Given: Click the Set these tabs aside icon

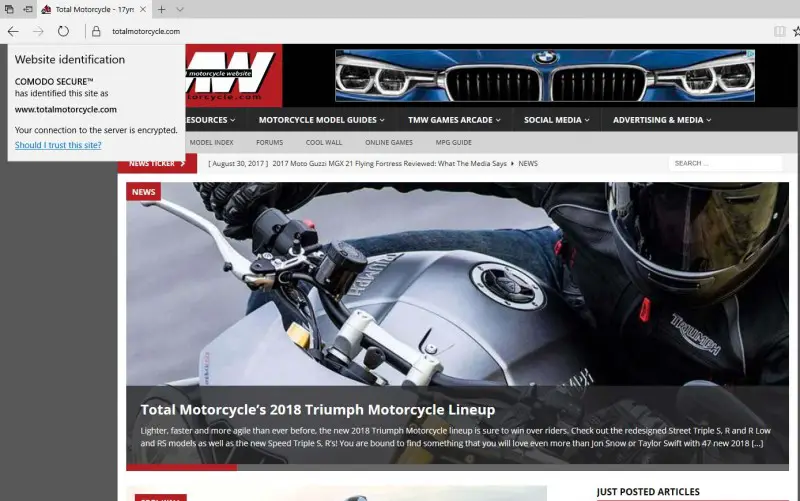Looking at the screenshot, I should pyautogui.click(x=28, y=9).
